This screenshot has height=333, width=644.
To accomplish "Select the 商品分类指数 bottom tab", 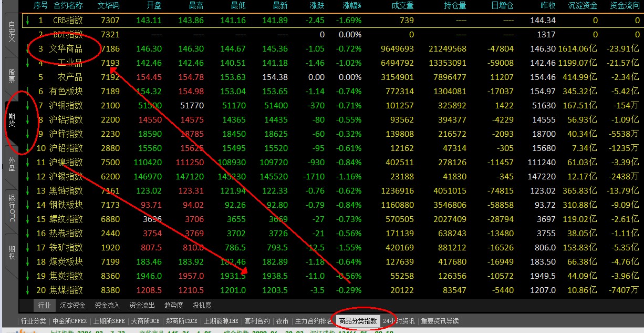I will [x=358, y=321].
